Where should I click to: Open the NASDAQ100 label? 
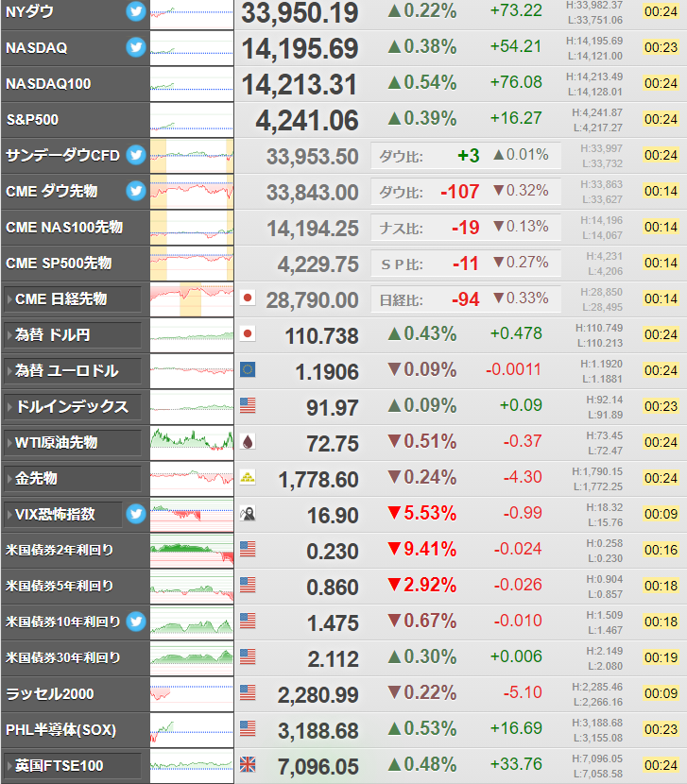[x=48, y=84]
